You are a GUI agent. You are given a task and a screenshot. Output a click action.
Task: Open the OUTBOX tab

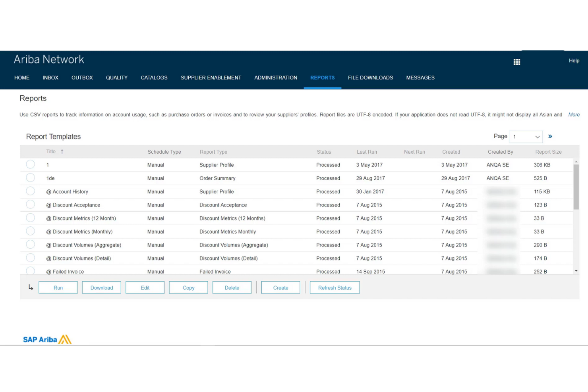click(82, 78)
